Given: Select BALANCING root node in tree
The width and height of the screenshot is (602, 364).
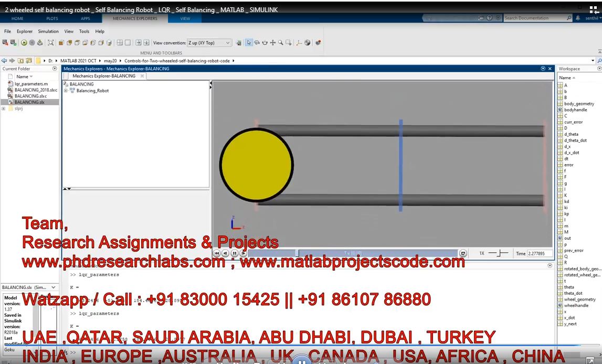Looking at the screenshot, I should [x=81, y=84].
